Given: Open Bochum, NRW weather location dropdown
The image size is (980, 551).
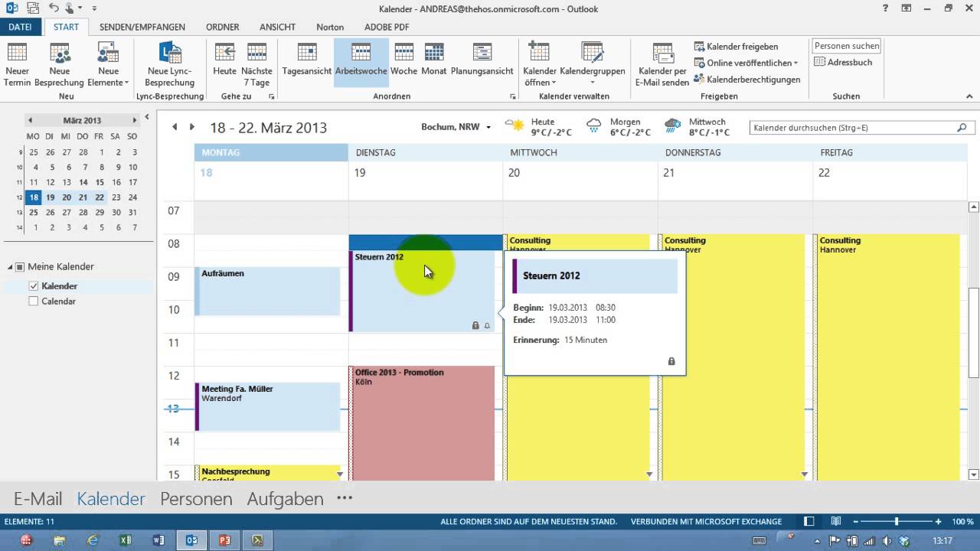Looking at the screenshot, I should pyautogui.click(x=456, y=127).
